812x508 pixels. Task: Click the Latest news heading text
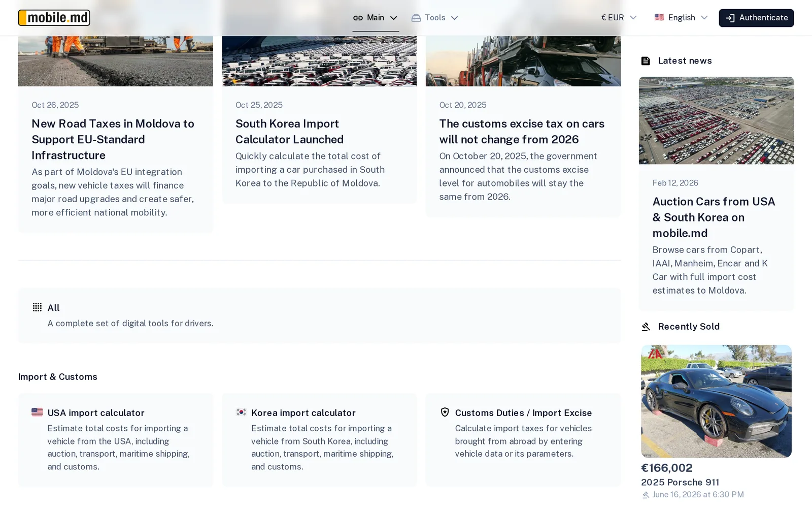tap(685, 61)
